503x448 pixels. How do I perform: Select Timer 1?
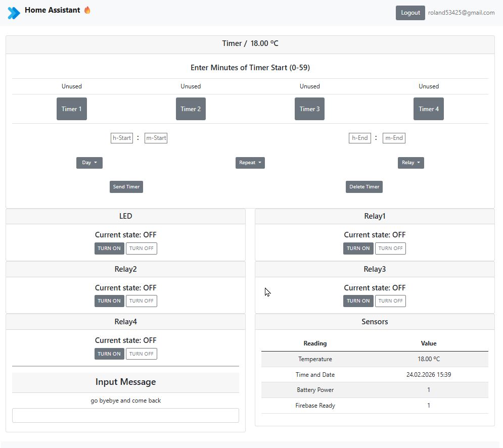point(71,109)
